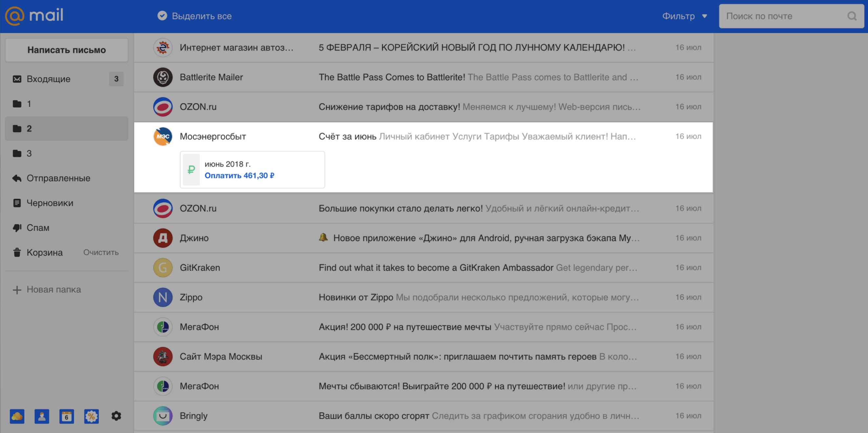Open the GitKraken Ambassador email
868x433 pixels.
[423, 268]
